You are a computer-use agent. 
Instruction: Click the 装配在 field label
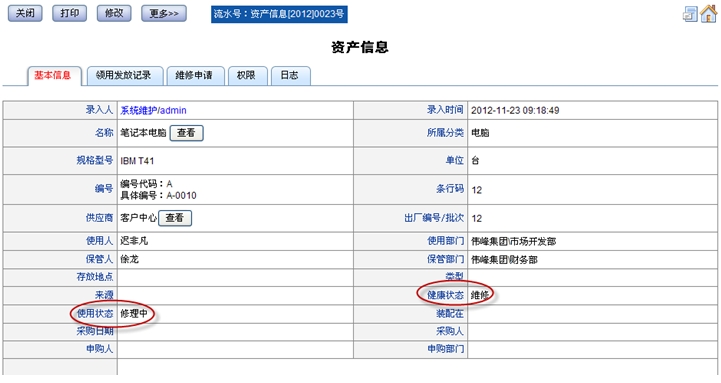point(450,314)
